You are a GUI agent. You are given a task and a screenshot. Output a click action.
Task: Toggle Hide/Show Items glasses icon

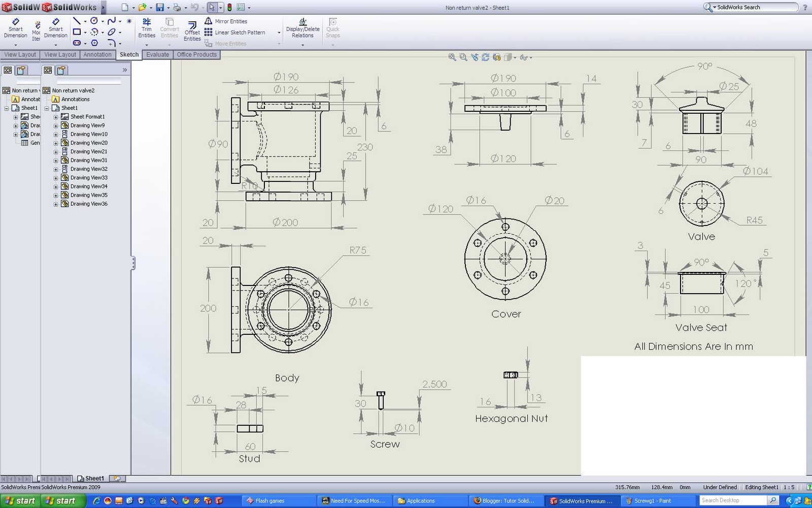point(523,57)
